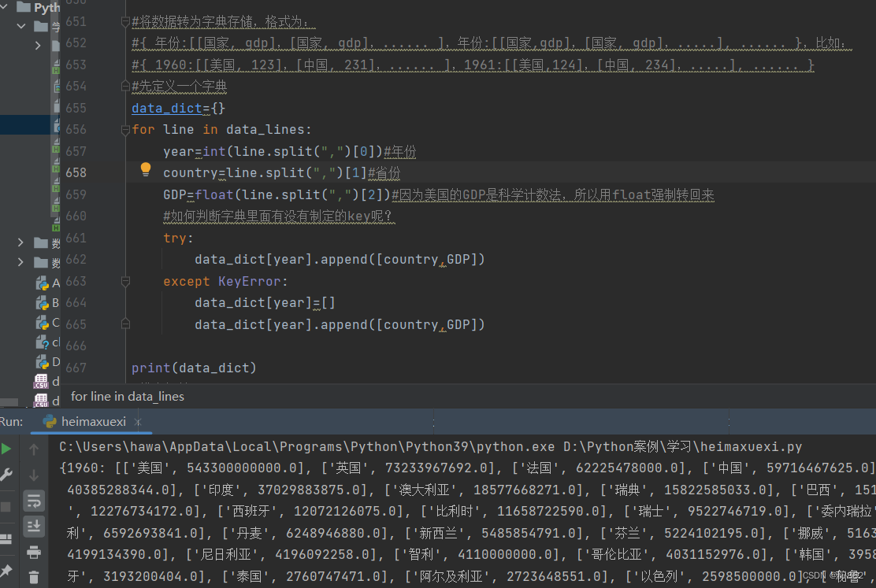Pin the Run tab
876x588 pixels.
(x=6, y=571)
